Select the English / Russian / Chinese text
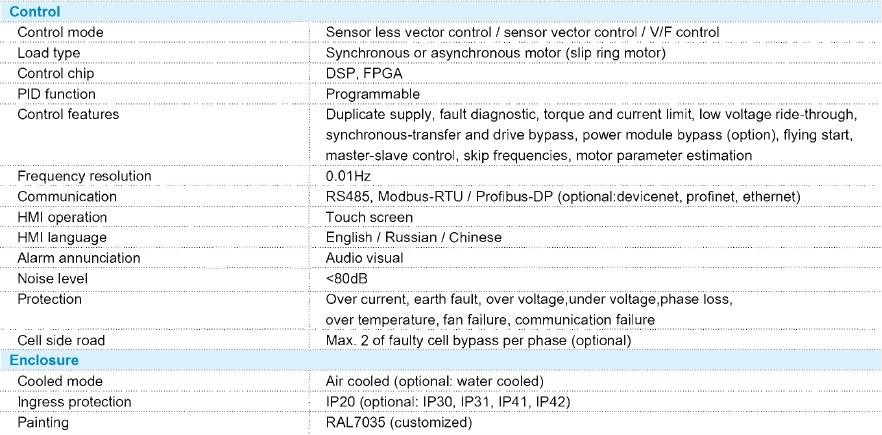Screen dimensions: 882x435 (414, 237)
